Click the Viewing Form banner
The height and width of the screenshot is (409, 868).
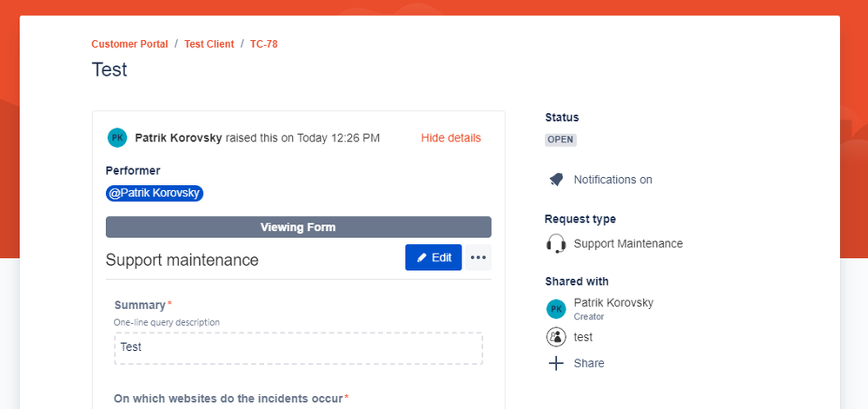coord(298,227)
